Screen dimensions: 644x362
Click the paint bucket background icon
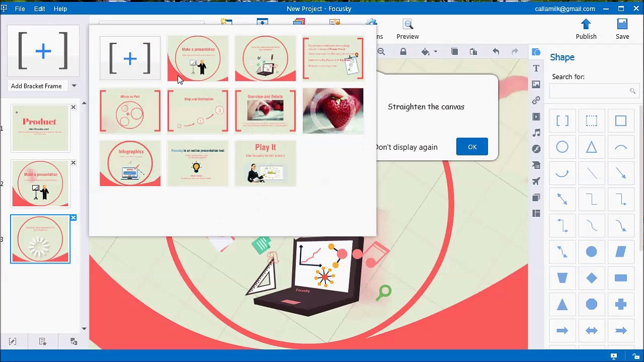pos(426,52)
